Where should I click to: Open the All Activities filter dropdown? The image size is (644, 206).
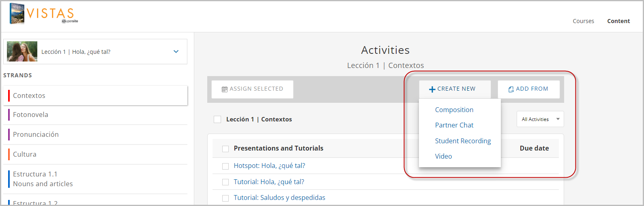[540, 119]
